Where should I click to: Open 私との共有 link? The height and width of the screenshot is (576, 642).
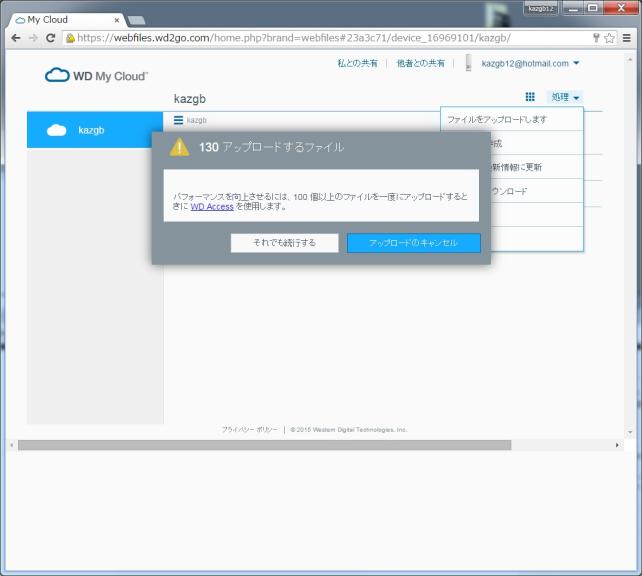357,63
